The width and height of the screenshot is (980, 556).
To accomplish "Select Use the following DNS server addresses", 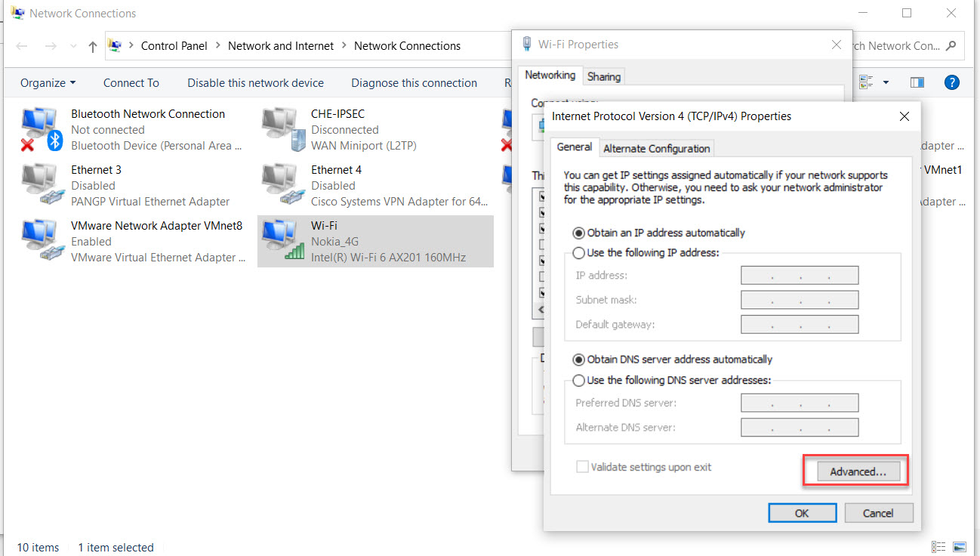I will [x=579, y=380].
